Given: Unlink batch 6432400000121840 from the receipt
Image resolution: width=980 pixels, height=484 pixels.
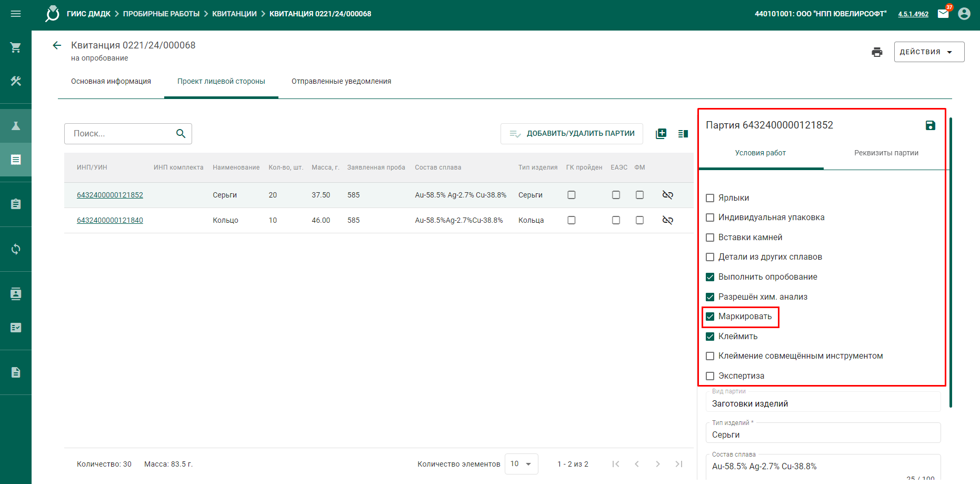Looking at the screenshot, I should [x=668, y=220].
